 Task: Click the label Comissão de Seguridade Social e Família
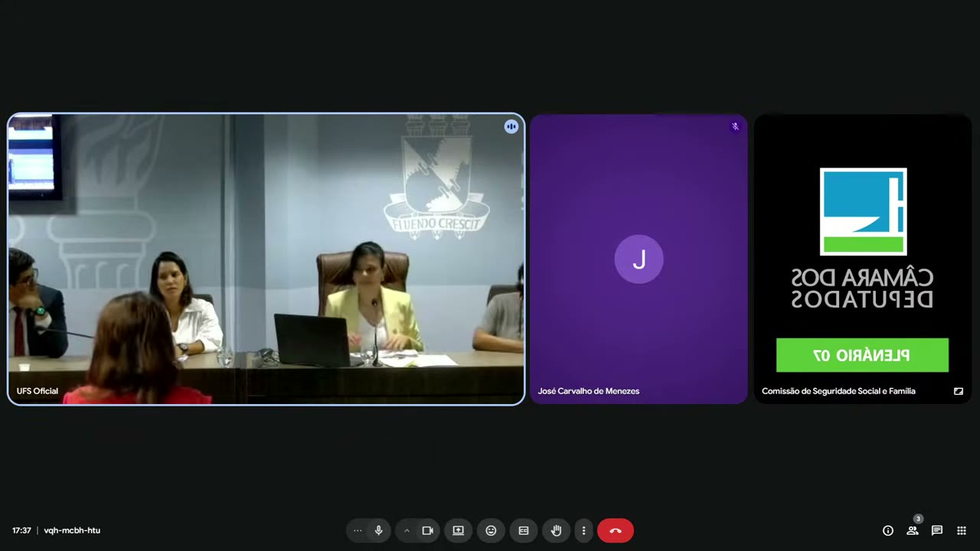838,391
